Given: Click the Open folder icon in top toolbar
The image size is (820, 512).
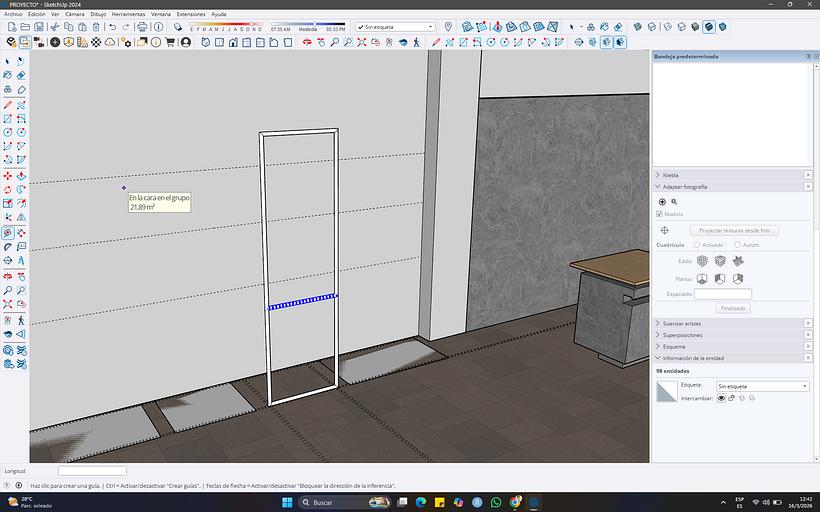Looking at the screenshot, I should 25,27.
